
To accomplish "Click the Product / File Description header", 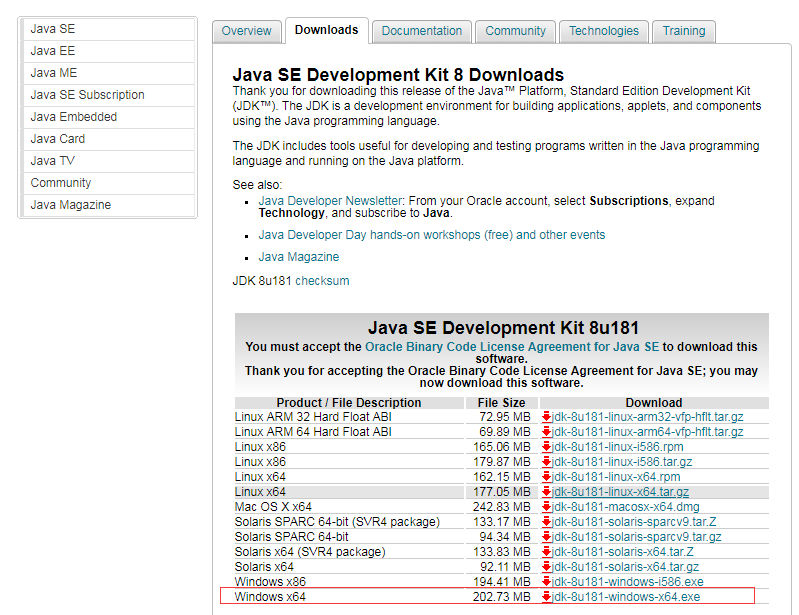I will pyautogui.click(x=349, y=403).
